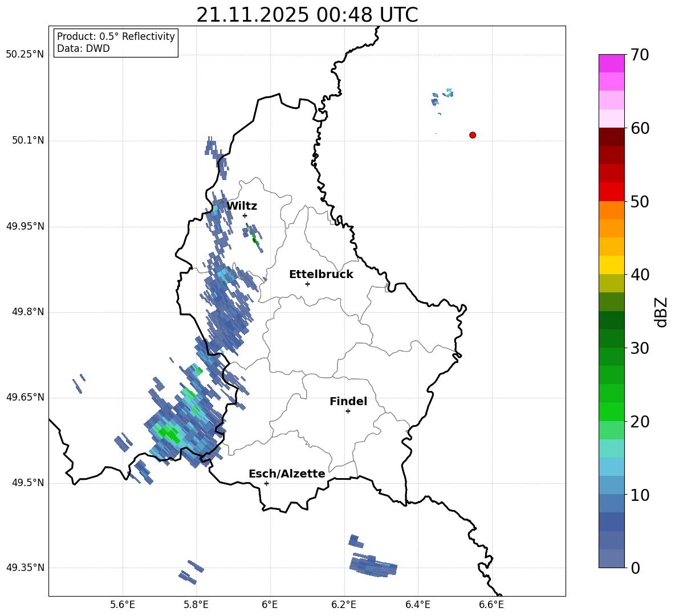675x616 pixels.
Task: Select the Ettelbruck city label
Action: [321, 275]
